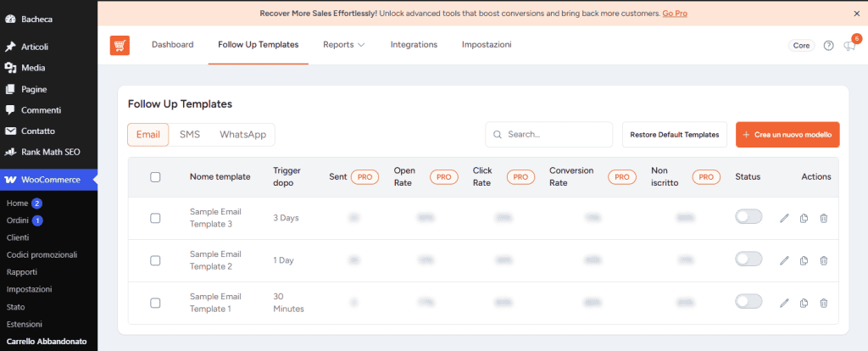Tick the select-all templates checkbox
Viewport: 868px width, 351px height.
click(156, 177)
